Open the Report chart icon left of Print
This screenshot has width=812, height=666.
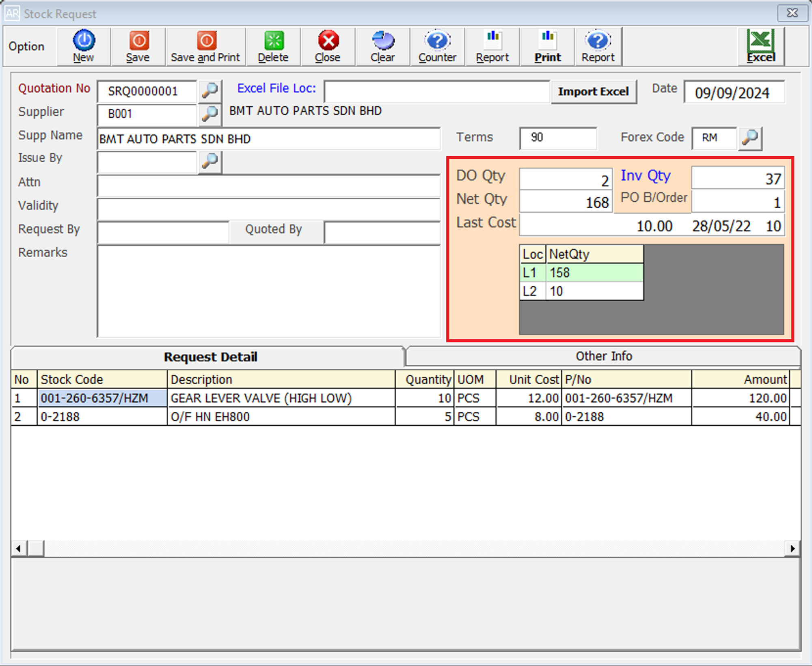[x=492, y=40]
